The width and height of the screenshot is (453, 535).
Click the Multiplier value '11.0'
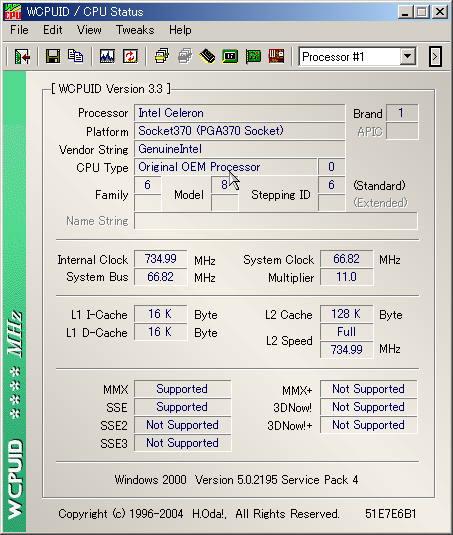[347, 277]
